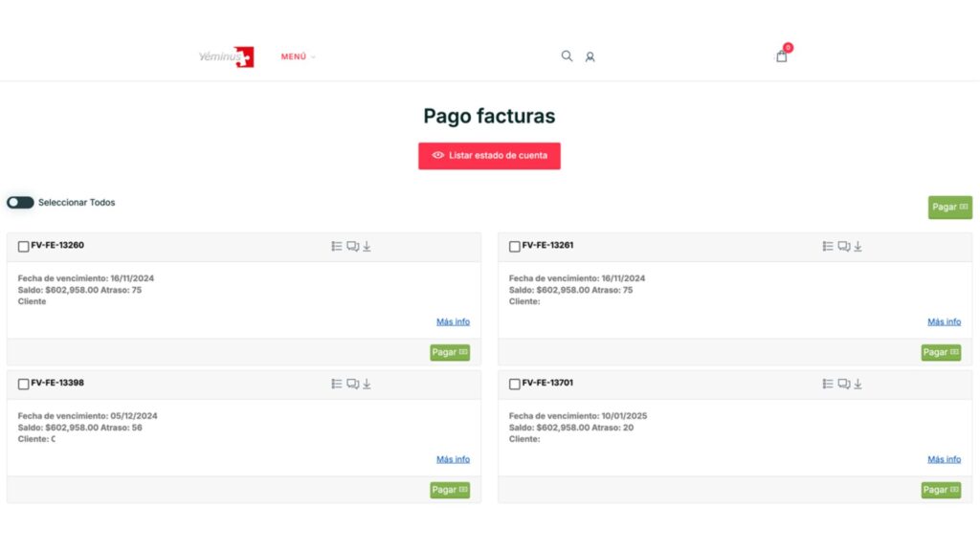
Task: Open Más info link for FV-FE-13701
Action: click(944, 460)
